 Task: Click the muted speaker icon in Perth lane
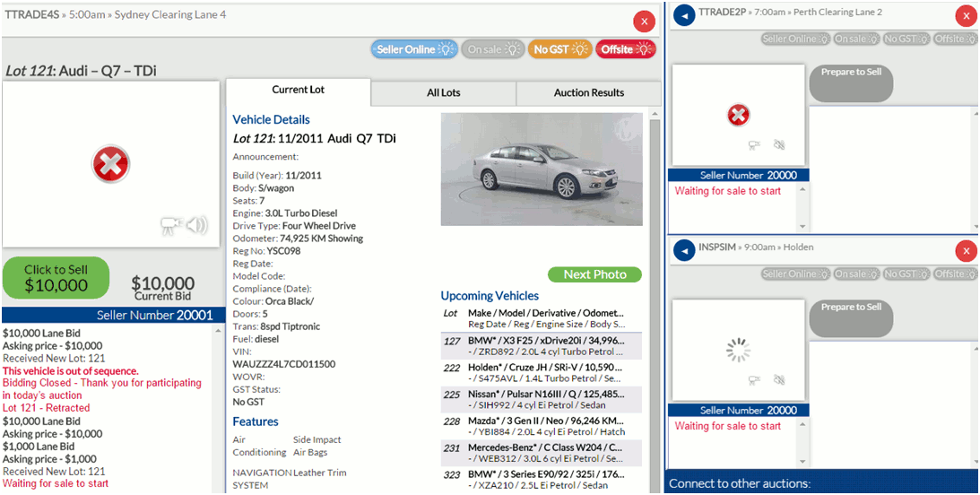[779, 144]
